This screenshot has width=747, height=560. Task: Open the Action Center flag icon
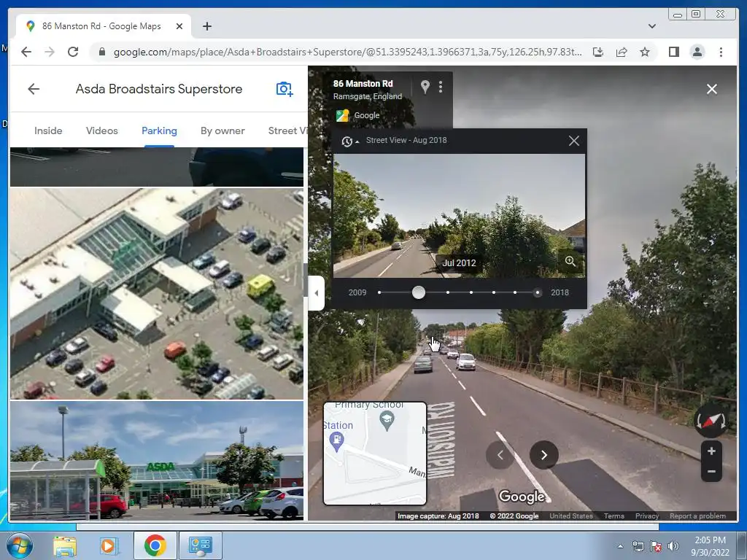point(656,546)
